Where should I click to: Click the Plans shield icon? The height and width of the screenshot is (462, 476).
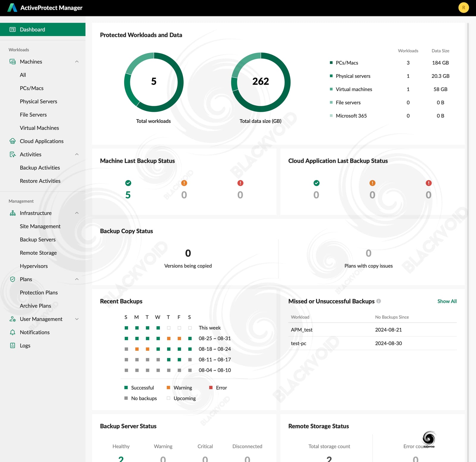(12, 279)
